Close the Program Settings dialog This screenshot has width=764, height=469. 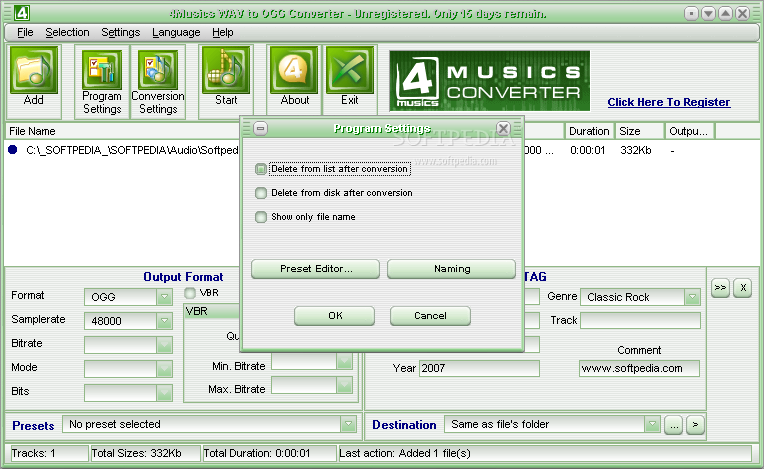coord(503,129)
